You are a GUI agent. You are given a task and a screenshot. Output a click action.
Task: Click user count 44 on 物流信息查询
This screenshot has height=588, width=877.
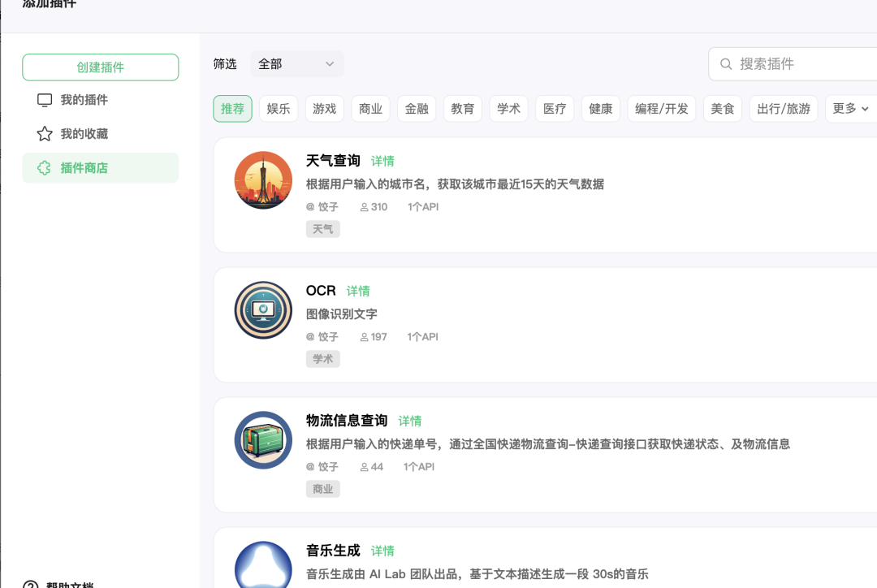pos(372,467)
